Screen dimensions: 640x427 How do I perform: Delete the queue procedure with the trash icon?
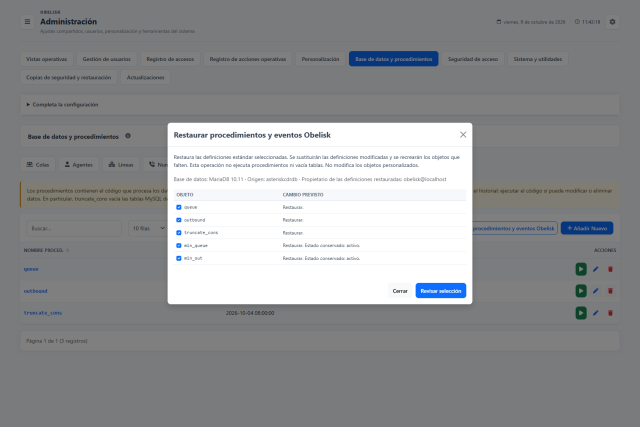[x=610, y=269]
